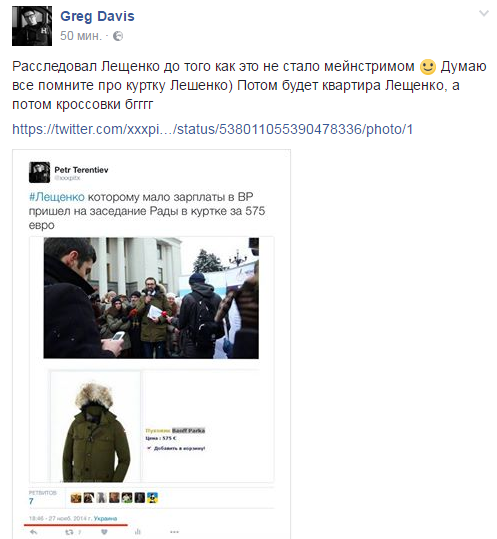Click the green parka product image

(96, 426)
